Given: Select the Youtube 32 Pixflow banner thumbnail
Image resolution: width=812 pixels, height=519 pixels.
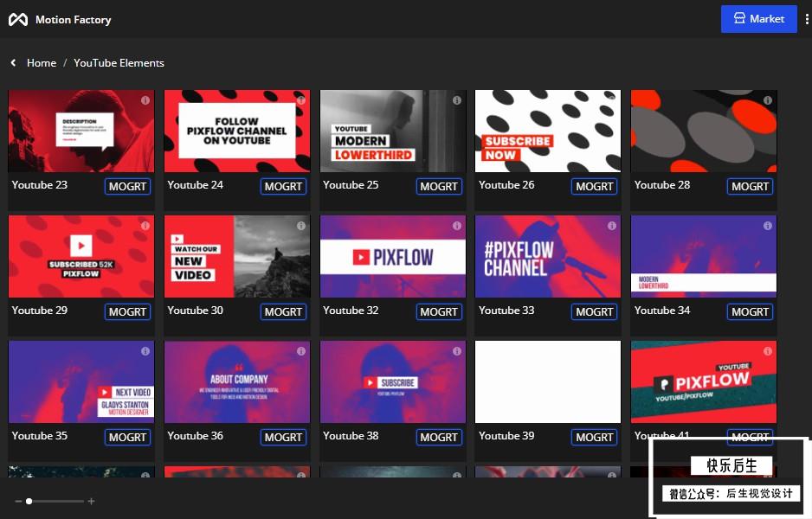Looking at the screenshot, I should coord(393,256).
